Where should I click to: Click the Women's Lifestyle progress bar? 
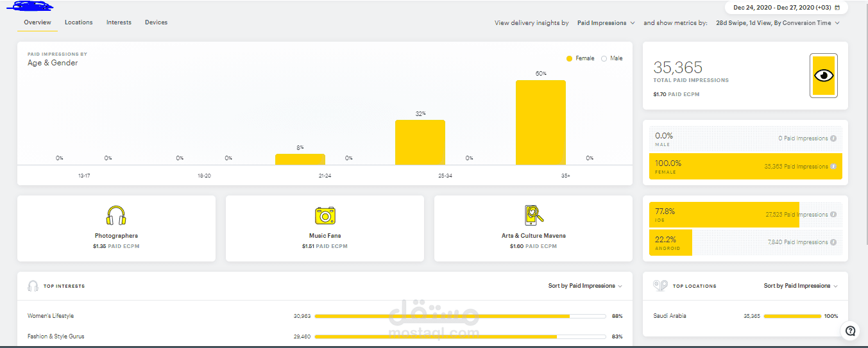click(460, 316)
